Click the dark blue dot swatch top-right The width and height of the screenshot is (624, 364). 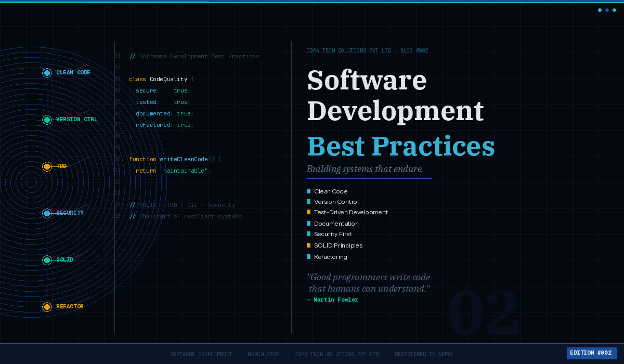point(607,10)
